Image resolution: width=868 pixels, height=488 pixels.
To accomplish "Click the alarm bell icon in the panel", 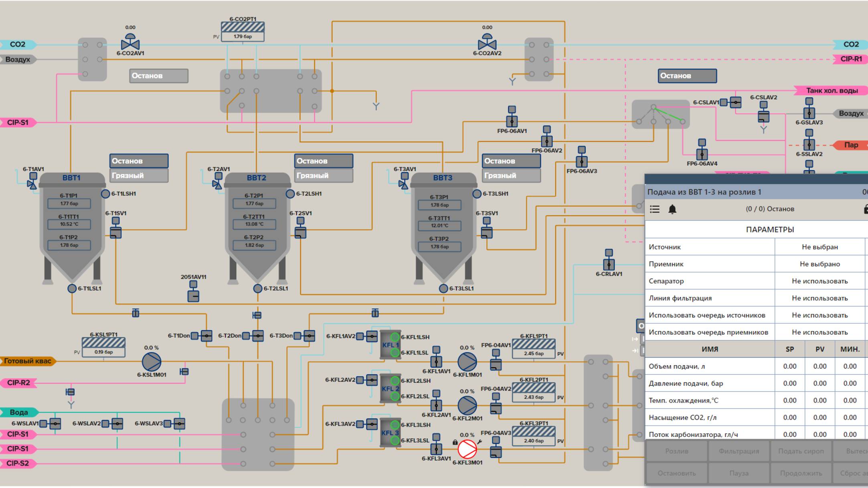I will [672, 209].
